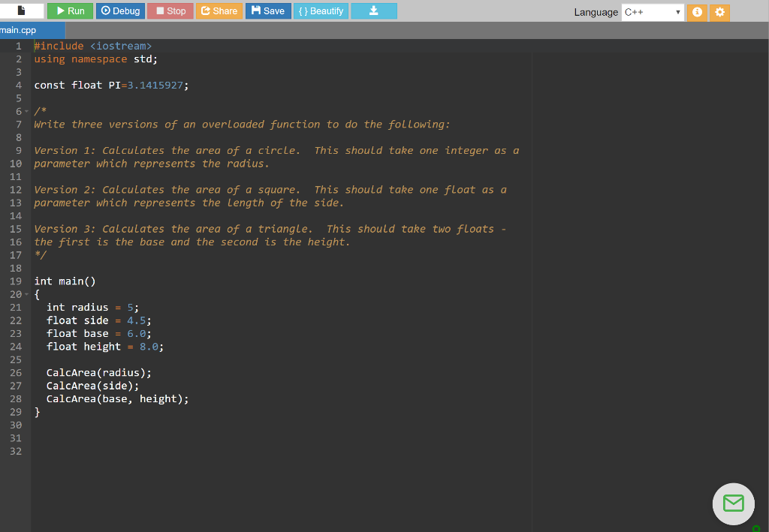Stop program execution
The image size is (769, 532).
170,11
